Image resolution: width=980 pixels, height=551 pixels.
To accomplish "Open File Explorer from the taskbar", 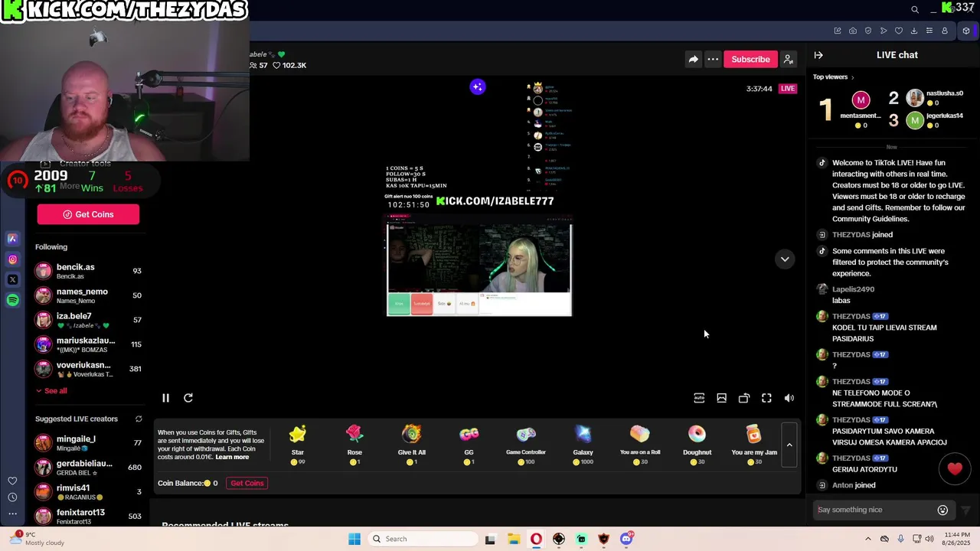I will pos(513,539).
